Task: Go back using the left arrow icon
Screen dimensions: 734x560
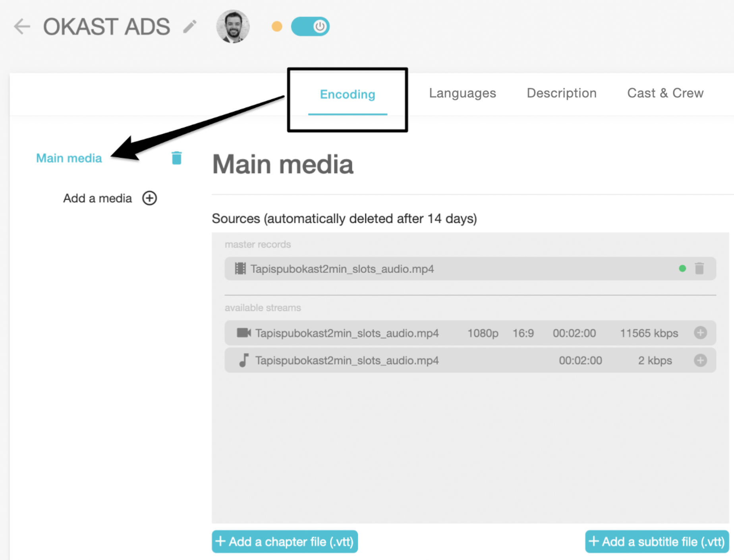Action: pyautogui.click(x=22, y=27)
